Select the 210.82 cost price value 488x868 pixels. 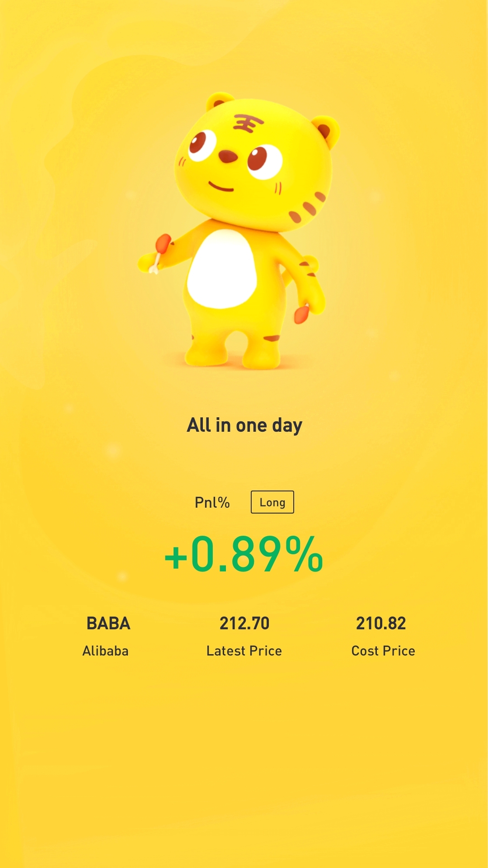(x=381, y=623)
